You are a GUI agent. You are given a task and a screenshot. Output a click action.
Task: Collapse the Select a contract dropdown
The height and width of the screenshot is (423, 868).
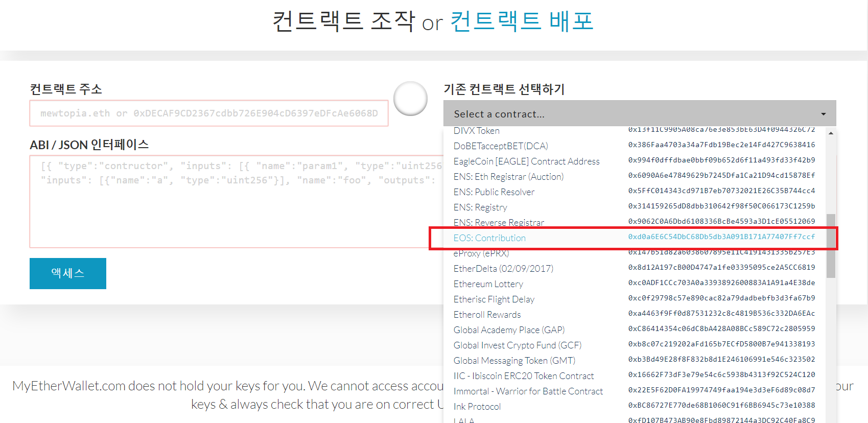[640, 113]
